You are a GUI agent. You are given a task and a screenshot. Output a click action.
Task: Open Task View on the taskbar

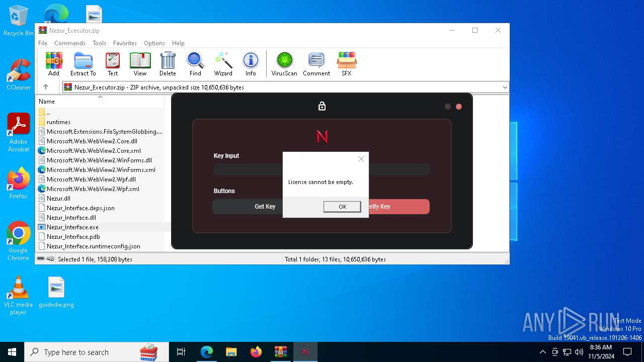pyautogui.click(x=181, y=352)
